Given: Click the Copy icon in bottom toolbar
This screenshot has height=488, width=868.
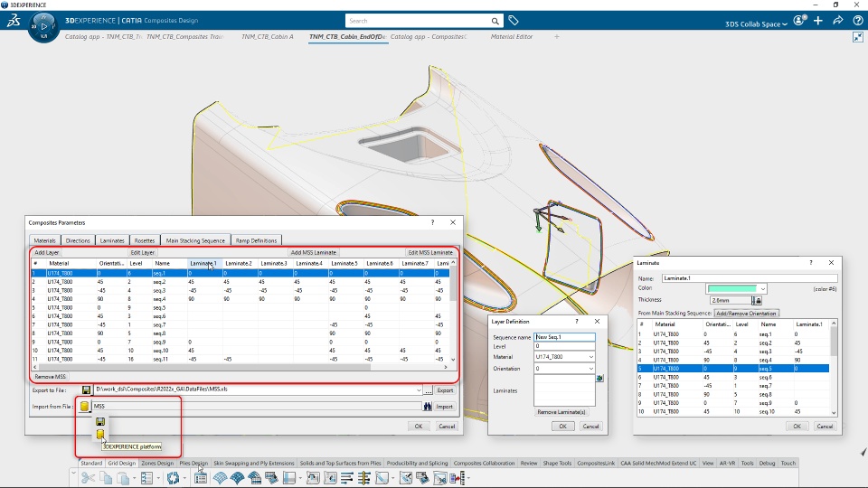Looking at the screenshot, I should pos(106,478).
